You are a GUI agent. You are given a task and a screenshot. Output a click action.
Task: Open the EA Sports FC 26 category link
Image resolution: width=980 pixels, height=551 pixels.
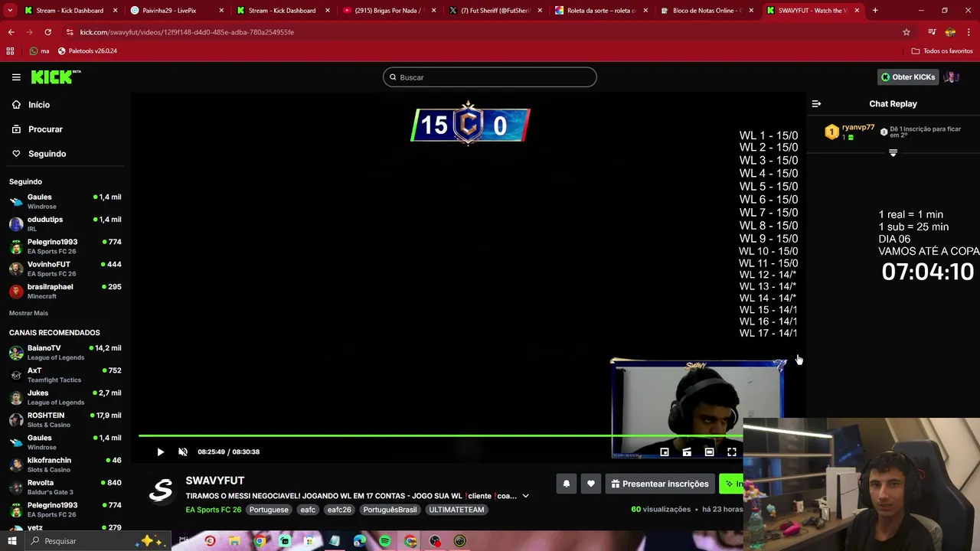click(213, 510)
